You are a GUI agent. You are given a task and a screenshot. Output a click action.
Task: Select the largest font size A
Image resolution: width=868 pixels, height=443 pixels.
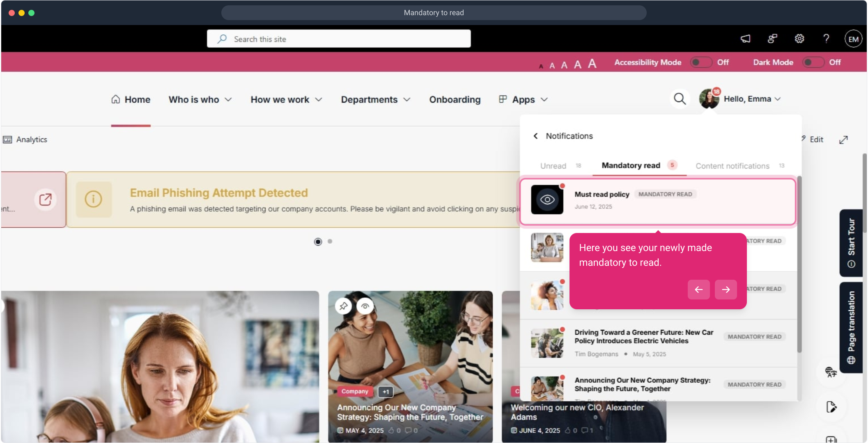click(x=592, y=63)
